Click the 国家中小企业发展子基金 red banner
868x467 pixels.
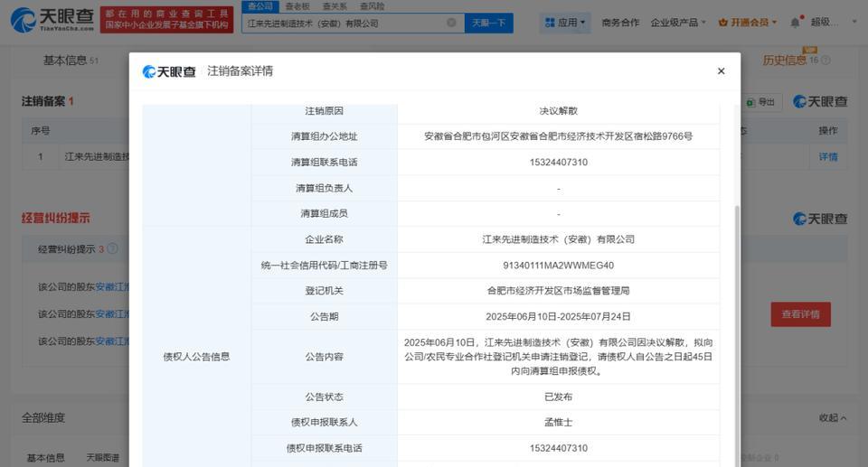pos(166,19)
